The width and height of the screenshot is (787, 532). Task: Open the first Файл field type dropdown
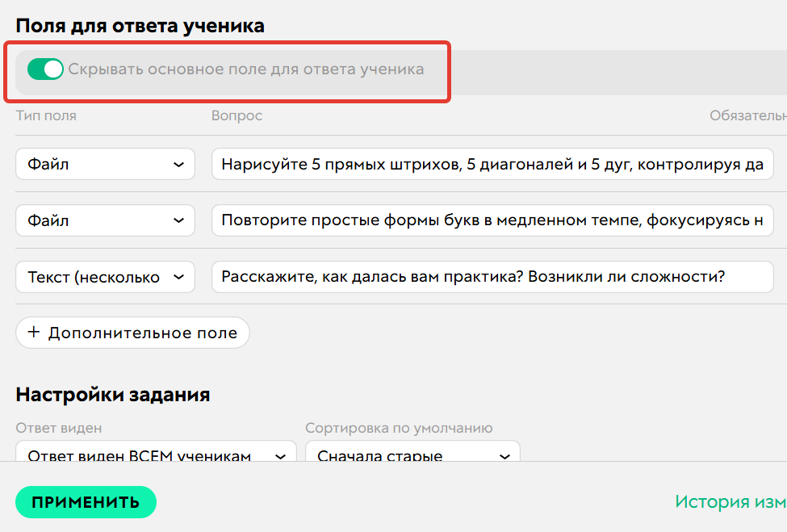click(105, 163)
